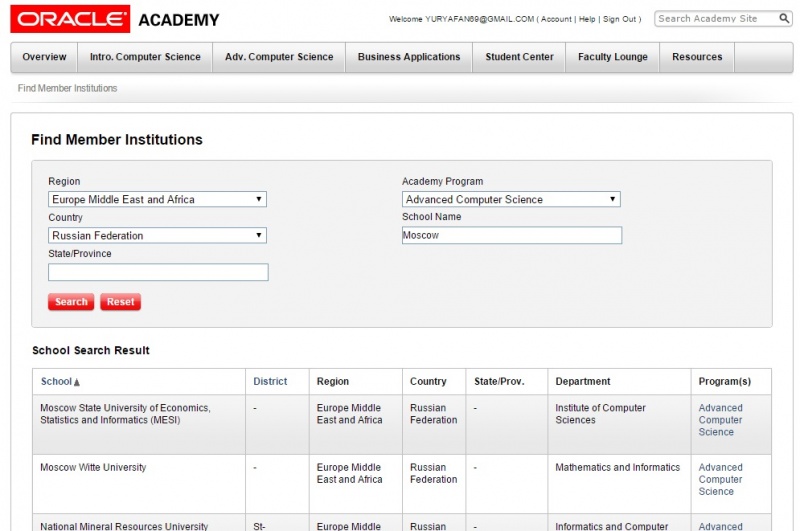Viewport: 800px width, 531px height.
Task: Focus the Search Academy Site box
Action: coord(716,18)
